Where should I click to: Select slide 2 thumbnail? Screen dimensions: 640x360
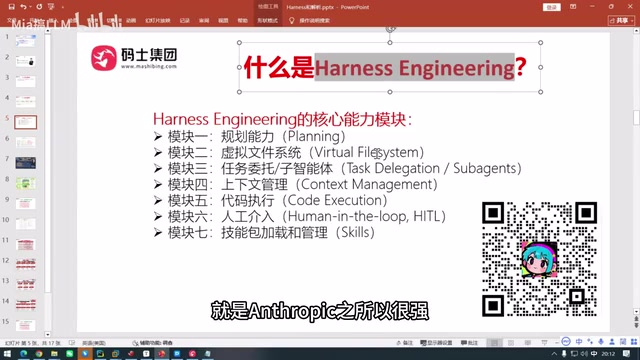tap(25, 61)
